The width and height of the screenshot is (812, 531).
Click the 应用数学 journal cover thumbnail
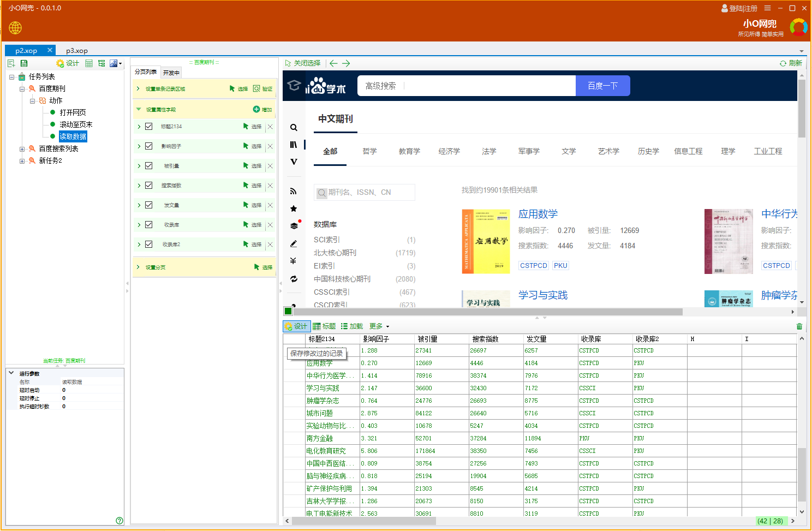tap(486, 241)
